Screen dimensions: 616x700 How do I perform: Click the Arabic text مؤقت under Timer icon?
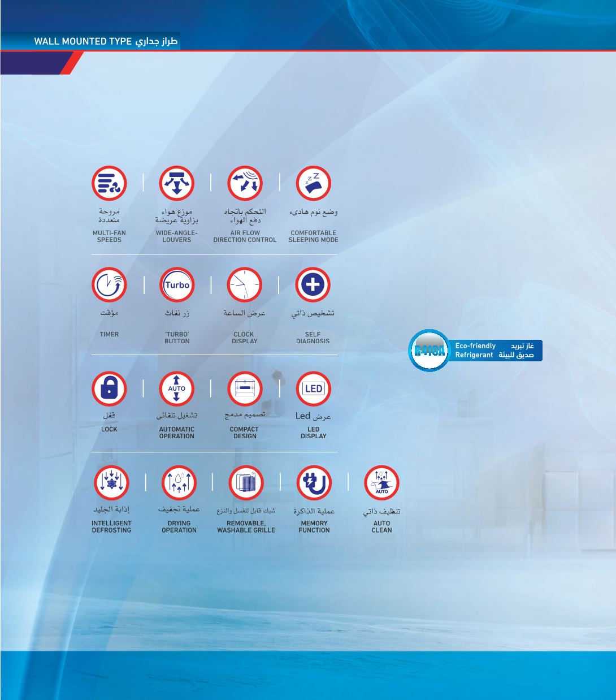pyautogui.click(x=109, y=313)
